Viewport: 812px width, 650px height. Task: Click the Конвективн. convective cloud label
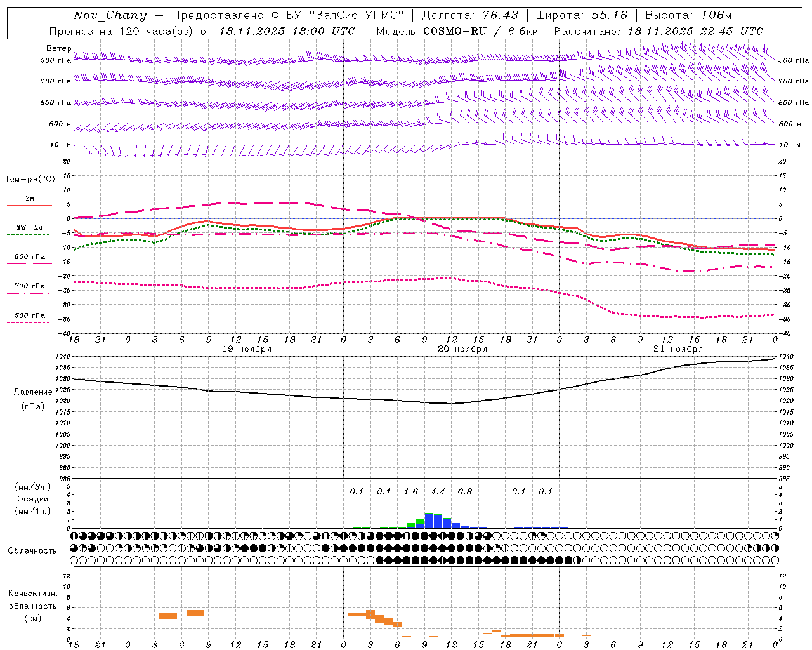pyautogui.click(x=33, y=594)
